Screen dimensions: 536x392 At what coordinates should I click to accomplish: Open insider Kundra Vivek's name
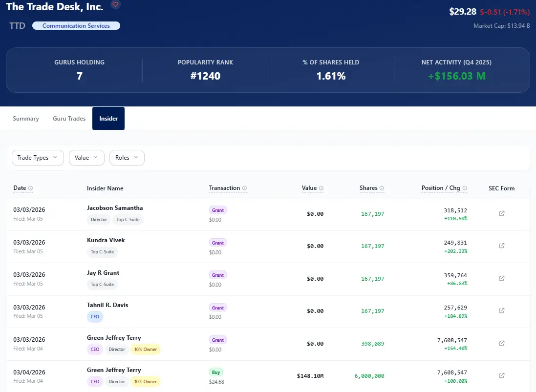tap(106, 240)
